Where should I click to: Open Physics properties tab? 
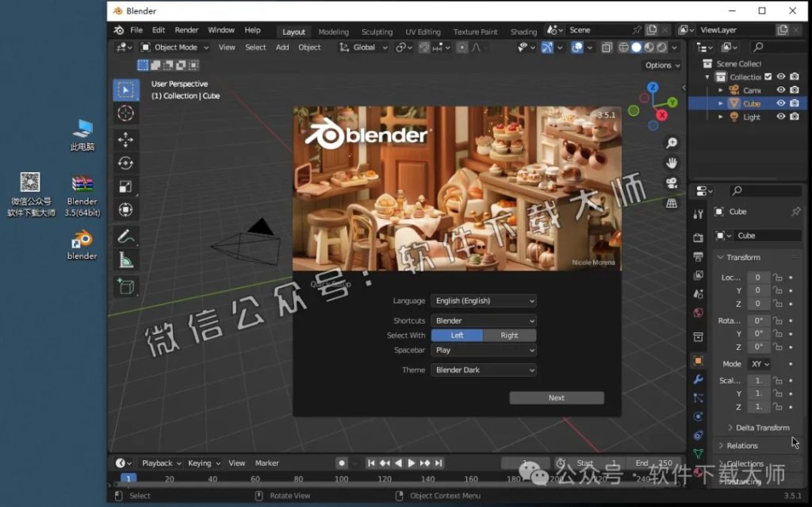click(698, 414)
